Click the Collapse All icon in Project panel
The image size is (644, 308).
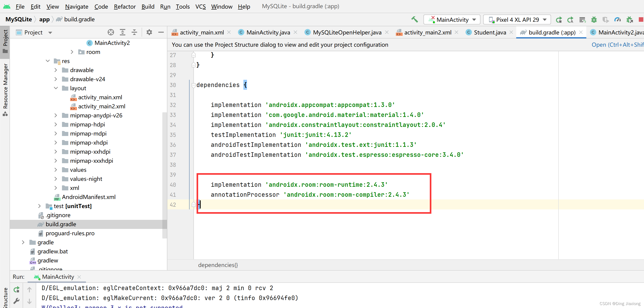click(x=134, y=32)
